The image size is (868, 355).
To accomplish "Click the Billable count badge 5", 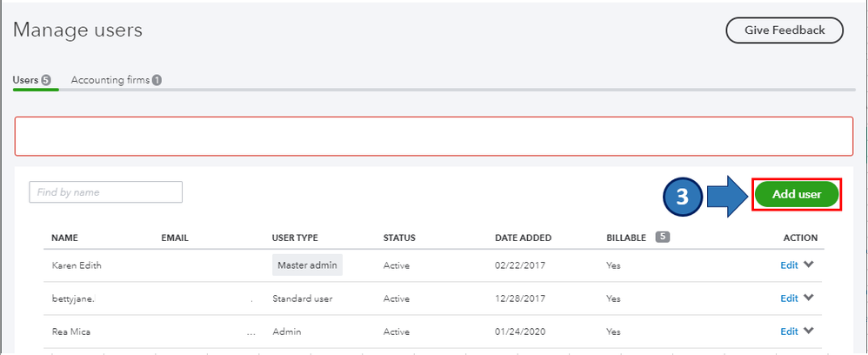I will coord(662,237).
